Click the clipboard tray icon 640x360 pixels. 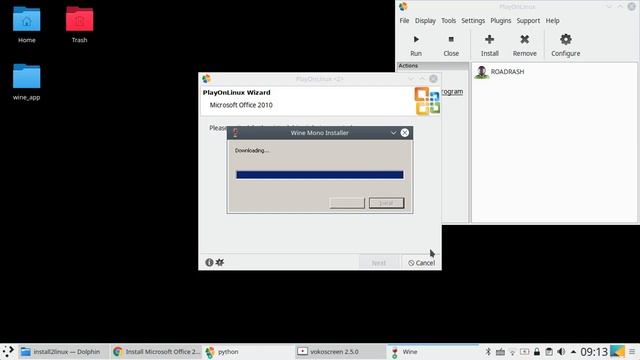(x=549, y=351)
